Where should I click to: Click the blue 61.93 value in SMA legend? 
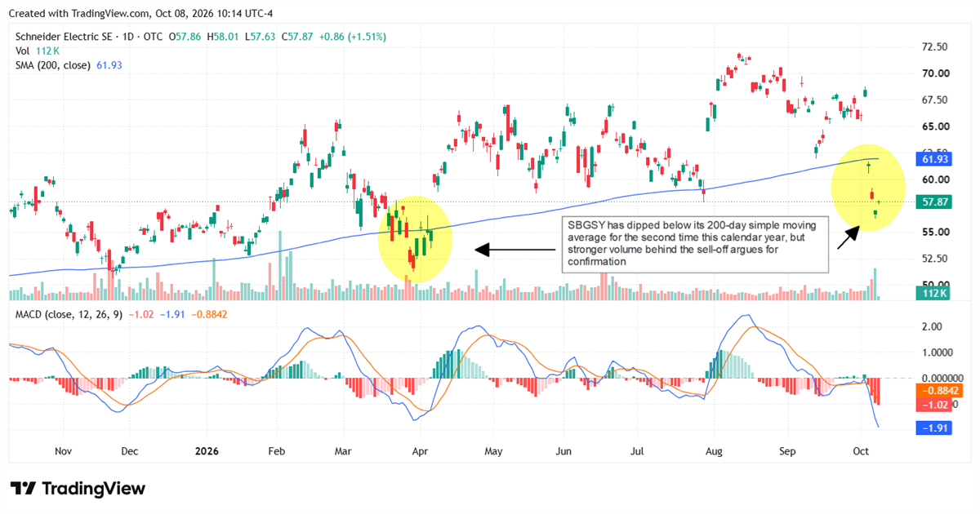point(109,64)
